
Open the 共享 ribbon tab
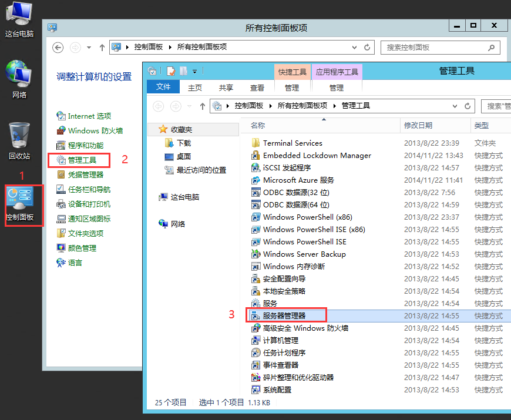pyautogui.click(x=226, y=88)
